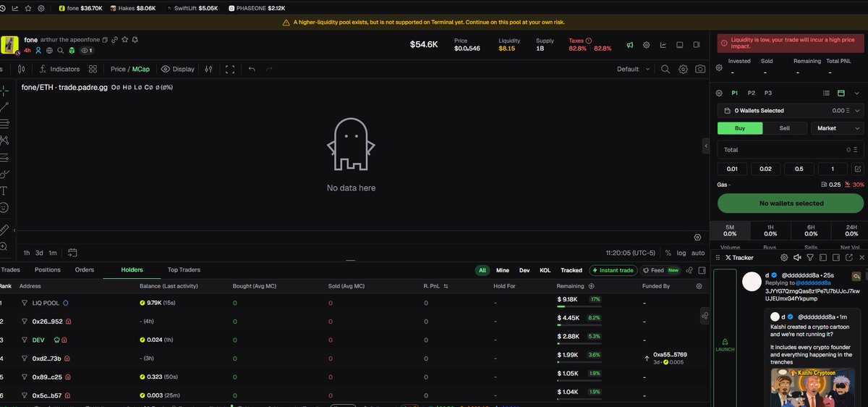This screenshot has height=407, width=868.
Task: Select the crosshair cursor tool
Action: tap(4, 91)
